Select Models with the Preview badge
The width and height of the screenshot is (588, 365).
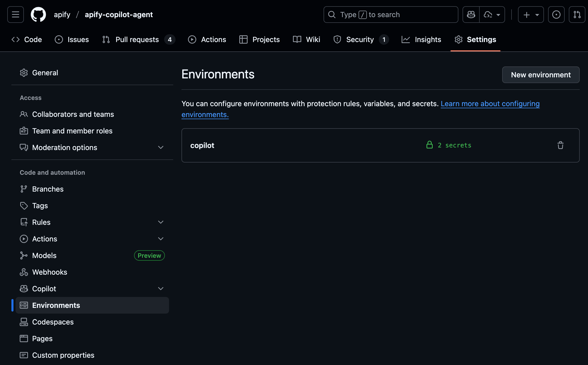44,255
